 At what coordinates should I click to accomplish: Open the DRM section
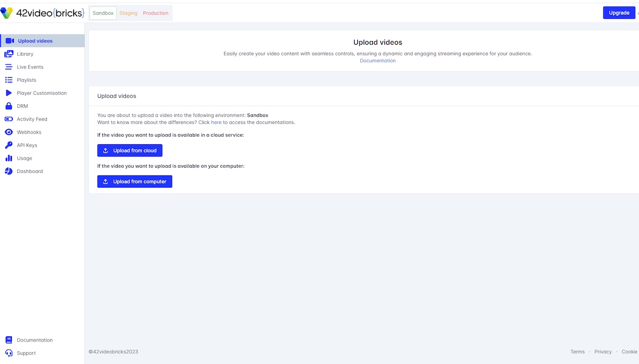coord(42,106)
